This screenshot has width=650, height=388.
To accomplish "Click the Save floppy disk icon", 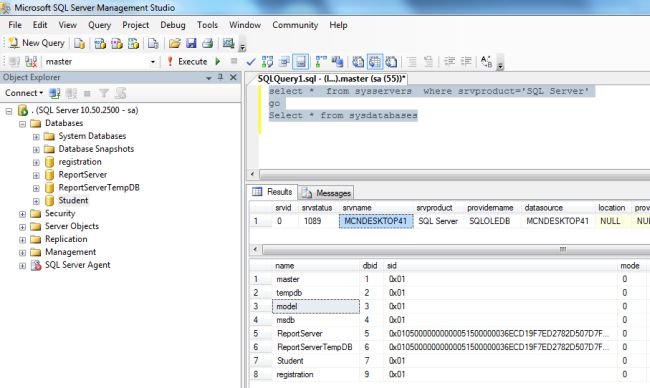I will 191,43.
